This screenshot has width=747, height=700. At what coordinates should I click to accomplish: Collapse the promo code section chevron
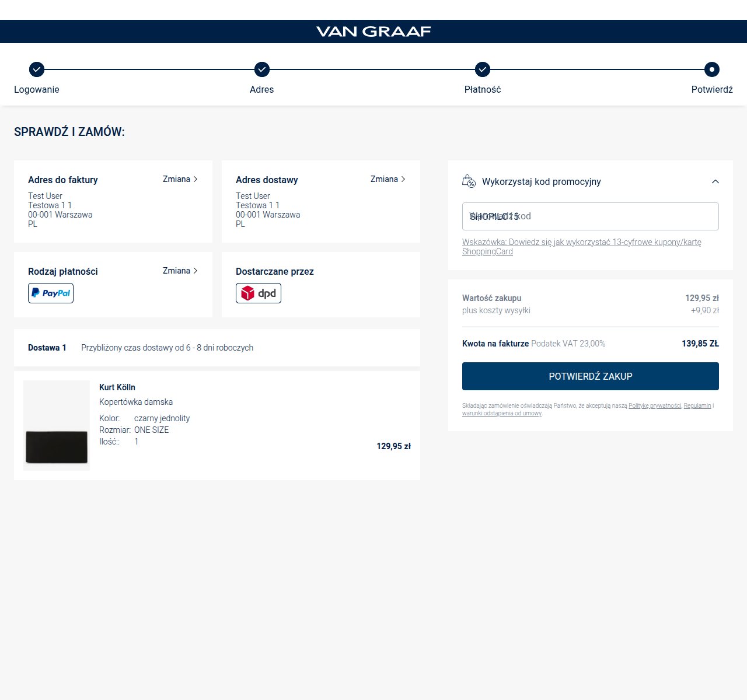[x=715, y=181]
